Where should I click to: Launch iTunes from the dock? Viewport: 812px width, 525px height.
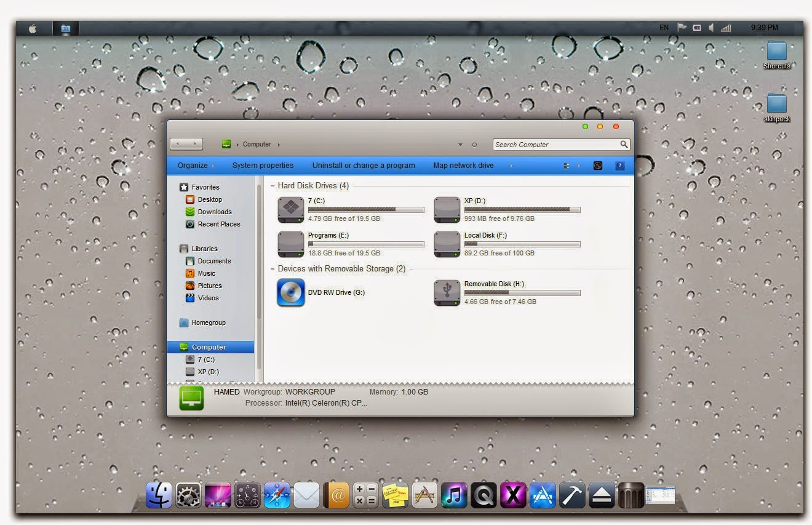[454, 495]
